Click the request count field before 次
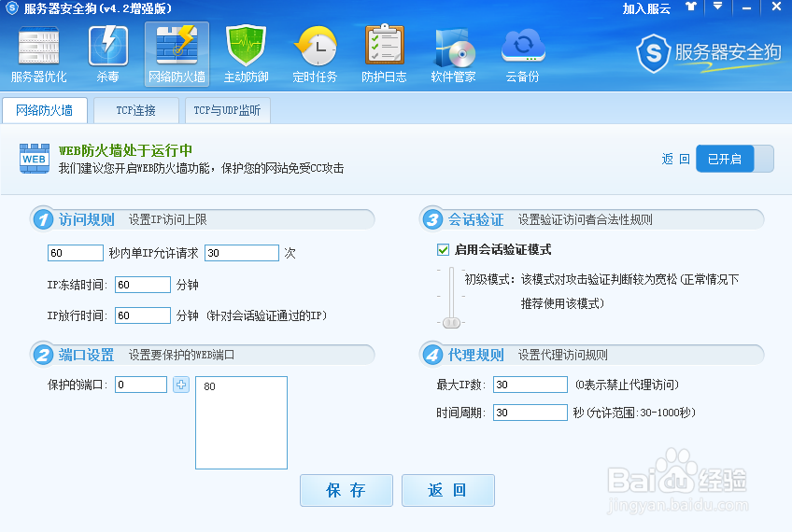 242,253
